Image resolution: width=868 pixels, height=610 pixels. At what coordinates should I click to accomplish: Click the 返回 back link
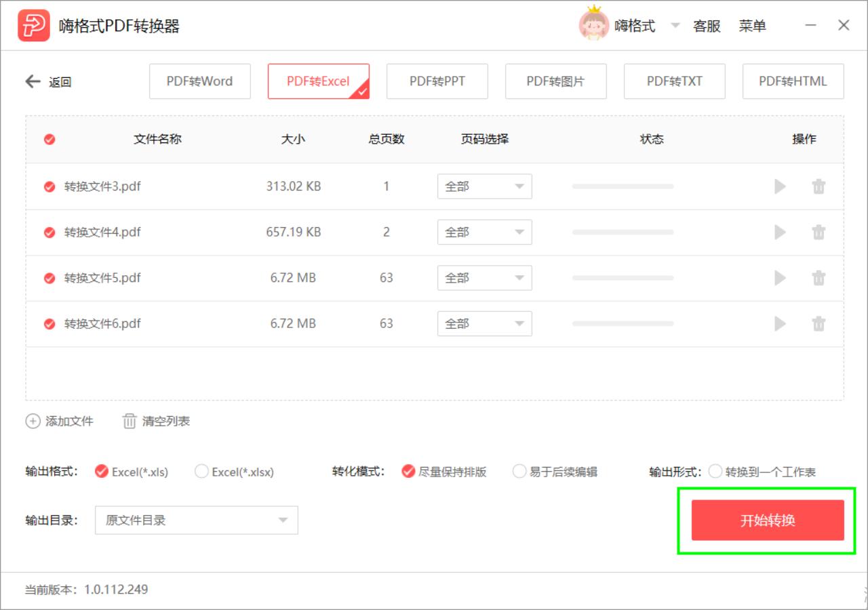click(42, 81)
